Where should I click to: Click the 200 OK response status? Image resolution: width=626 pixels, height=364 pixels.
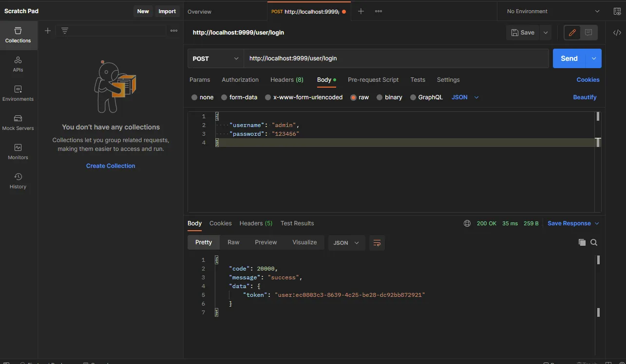point(487,223)
